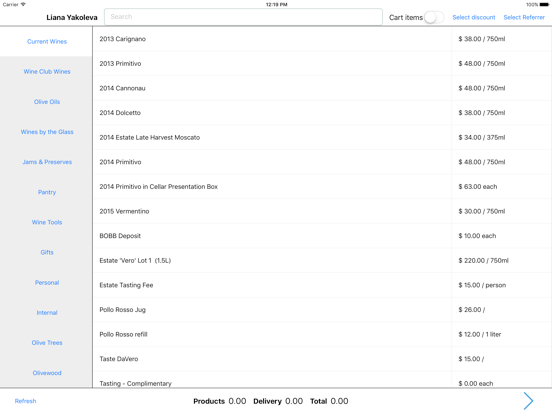Select Pollo Rosso refill item

[x=322, y=334]
